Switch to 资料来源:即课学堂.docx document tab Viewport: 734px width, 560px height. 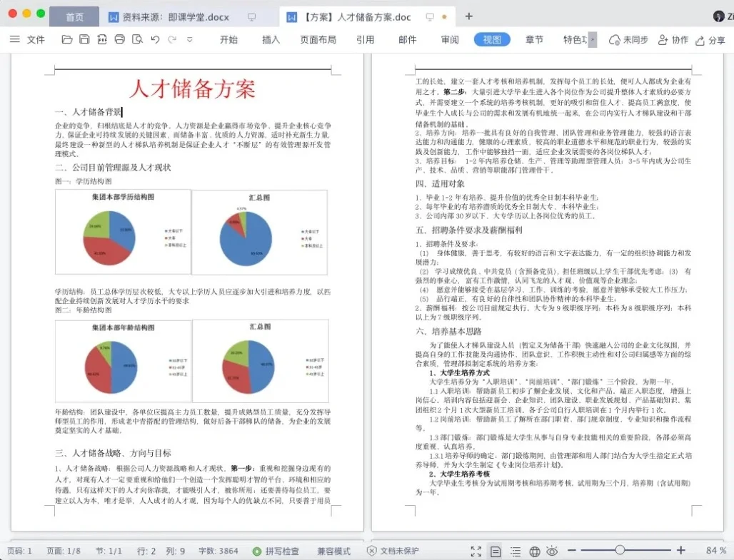(x=176, y=17)
